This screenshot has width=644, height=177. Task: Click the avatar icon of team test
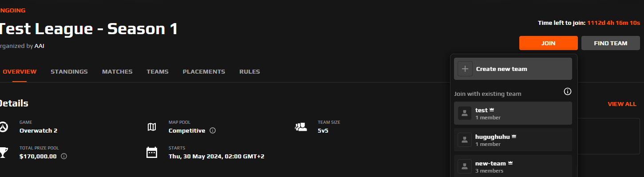465,113
